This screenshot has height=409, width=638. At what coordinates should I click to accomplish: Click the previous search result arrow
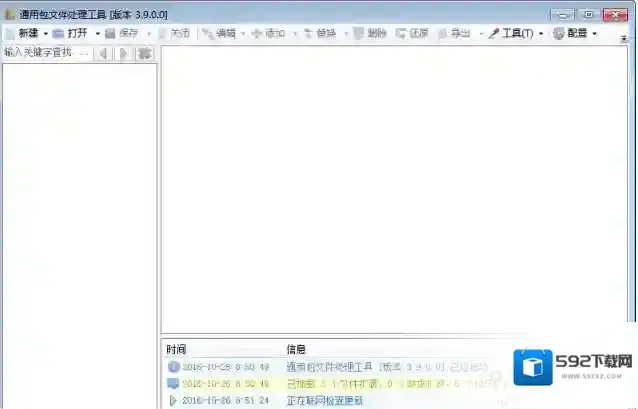(x=104, y=53)
